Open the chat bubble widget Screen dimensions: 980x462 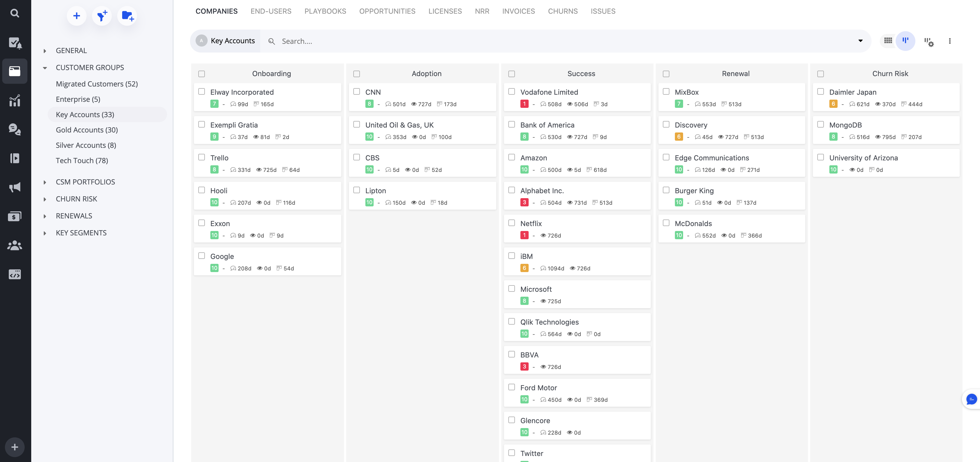tap(971, 399)
